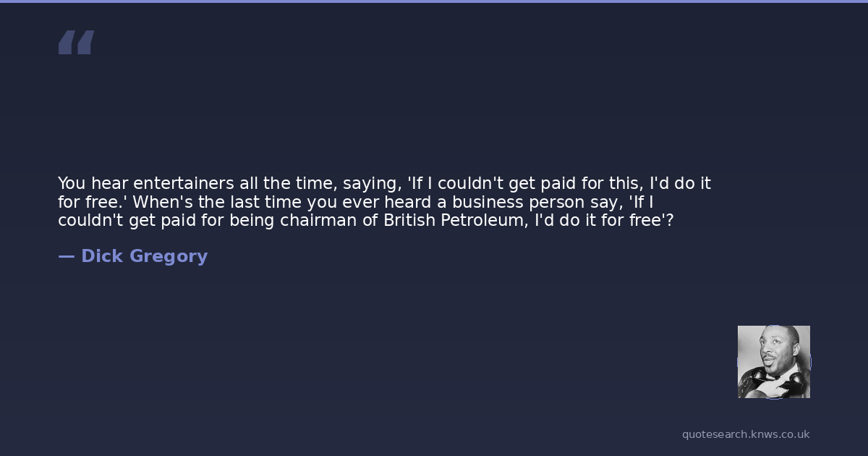Click the large opening quotation mark icon
This screenshot has width=868, height=456.
tap(76, 42)
